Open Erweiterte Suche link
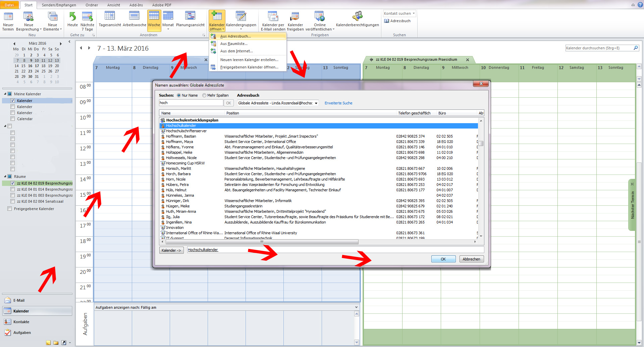This screenshot has height=347, width=644. pos(338,103)
